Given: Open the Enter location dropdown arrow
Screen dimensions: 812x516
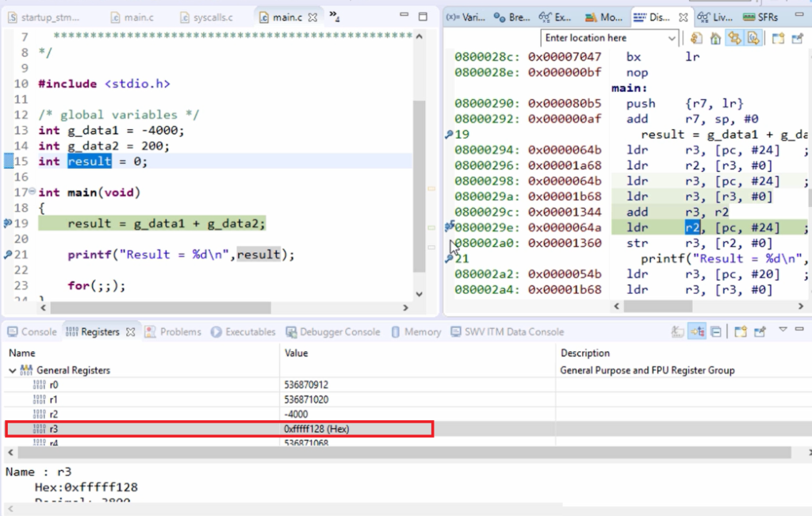Looking at the screenshot, I should tap(672, 38).
